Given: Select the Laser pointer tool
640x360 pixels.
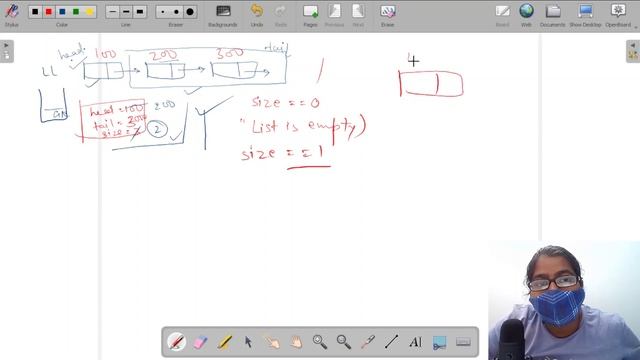Looking at the screenshot, I should (x=368, y=342).
